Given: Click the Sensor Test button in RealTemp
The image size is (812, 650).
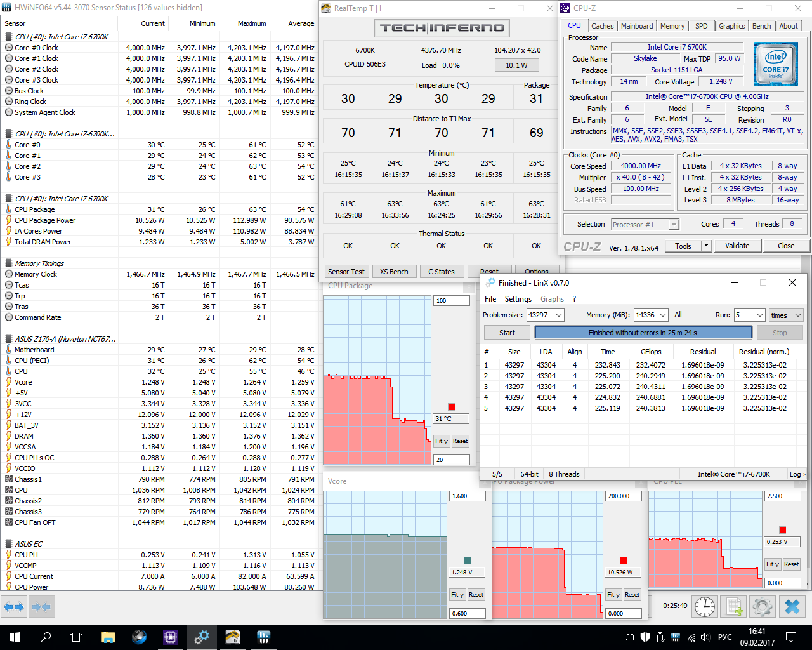Looking at the screenshot, I should (346, 272).
